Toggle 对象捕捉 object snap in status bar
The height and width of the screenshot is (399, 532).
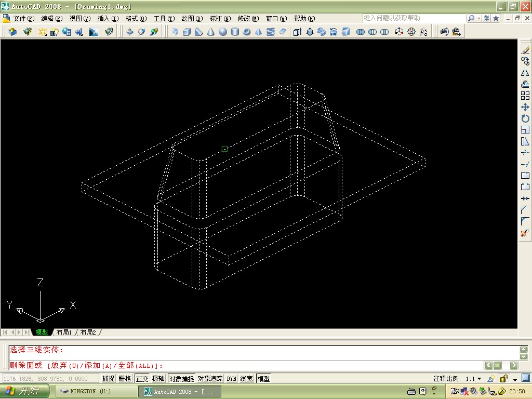[181, 378]
